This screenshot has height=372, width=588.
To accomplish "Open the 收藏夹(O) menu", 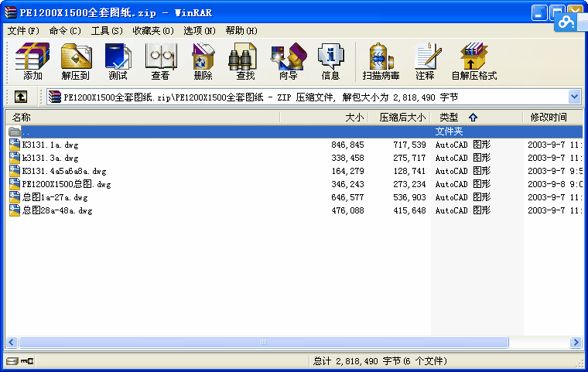I will (153, 31).
